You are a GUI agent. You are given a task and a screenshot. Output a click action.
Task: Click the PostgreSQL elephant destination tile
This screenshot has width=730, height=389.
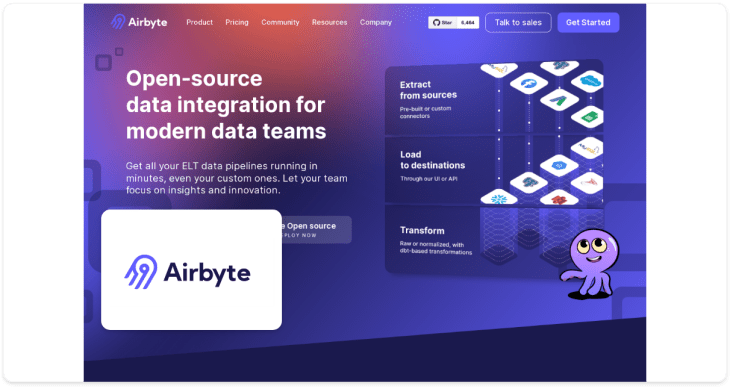[529, 182]
